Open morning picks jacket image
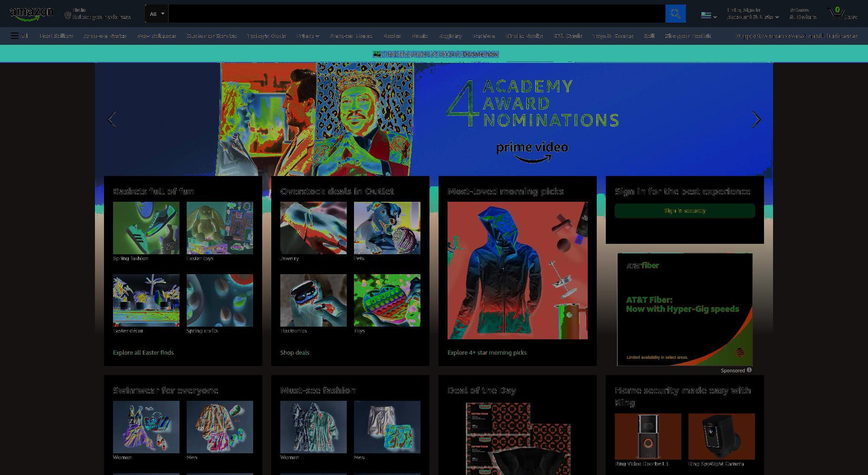868x475 pixels. tap(518, 271)
